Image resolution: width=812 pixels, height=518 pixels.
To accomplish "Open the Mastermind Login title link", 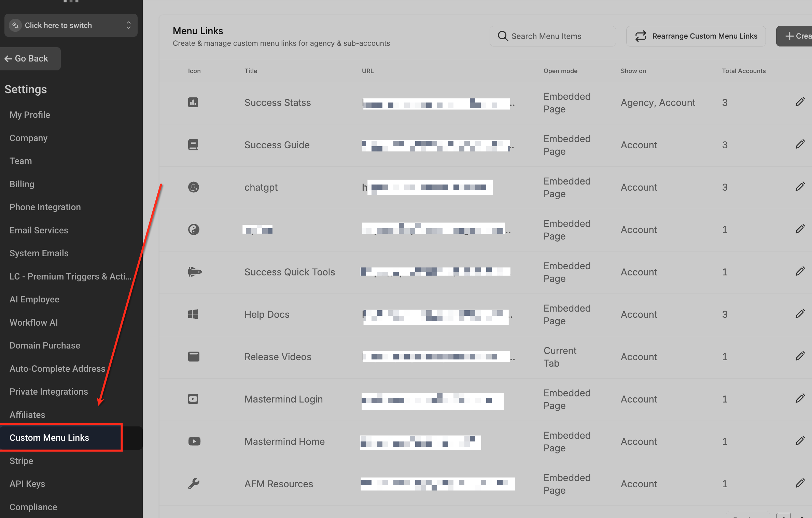I will [283, 399].
